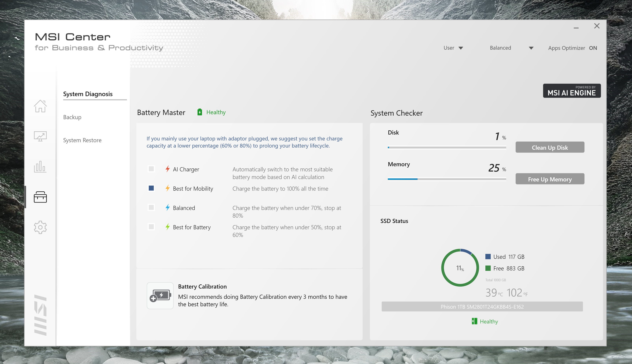This screenshot has height=364, width=632.
Task: Click the Memory usage progress bar
Action: [x=447, y=179]
